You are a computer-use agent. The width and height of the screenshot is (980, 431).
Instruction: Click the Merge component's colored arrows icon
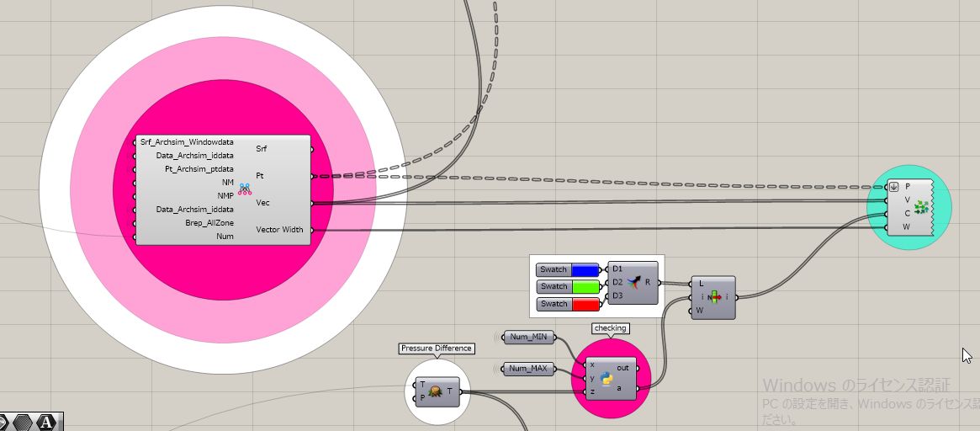[x=634, y=283]
